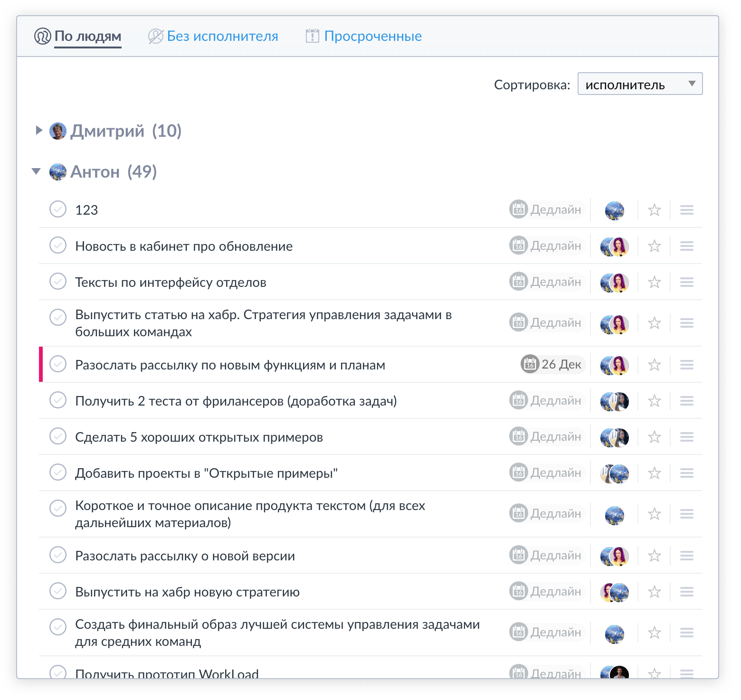Click the calendar icon in the 'Просроченные' tab
The image size is (741, 700).
pos(312,36)
